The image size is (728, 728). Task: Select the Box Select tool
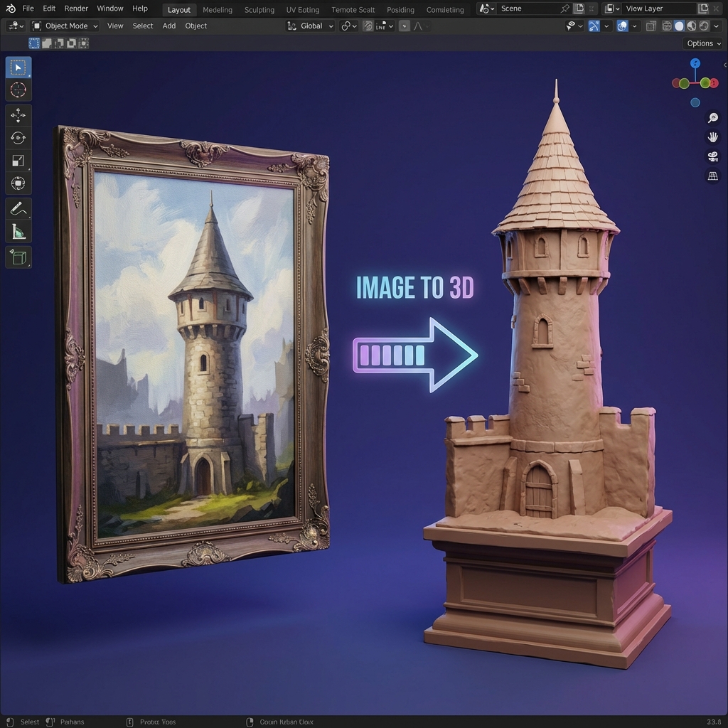click(18, 67)
